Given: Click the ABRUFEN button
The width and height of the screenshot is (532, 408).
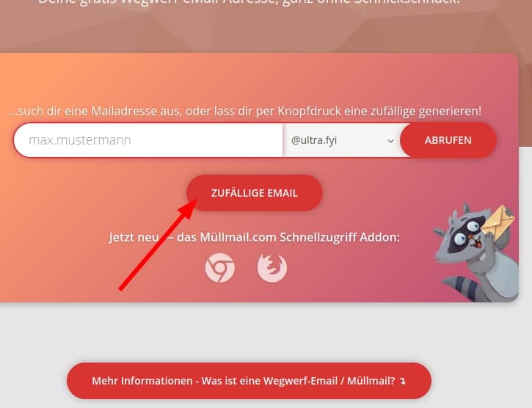Looking at the screenshot, I should 448,140.
